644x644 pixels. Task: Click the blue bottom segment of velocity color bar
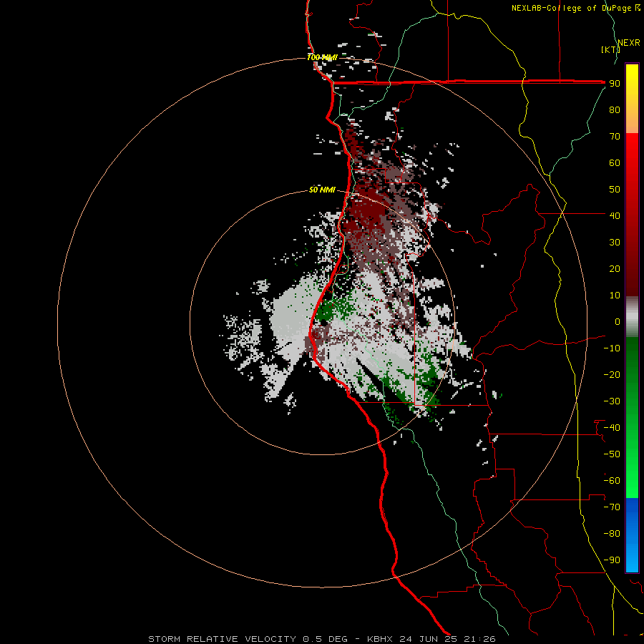pyautogui.click(x=632, y=535)
